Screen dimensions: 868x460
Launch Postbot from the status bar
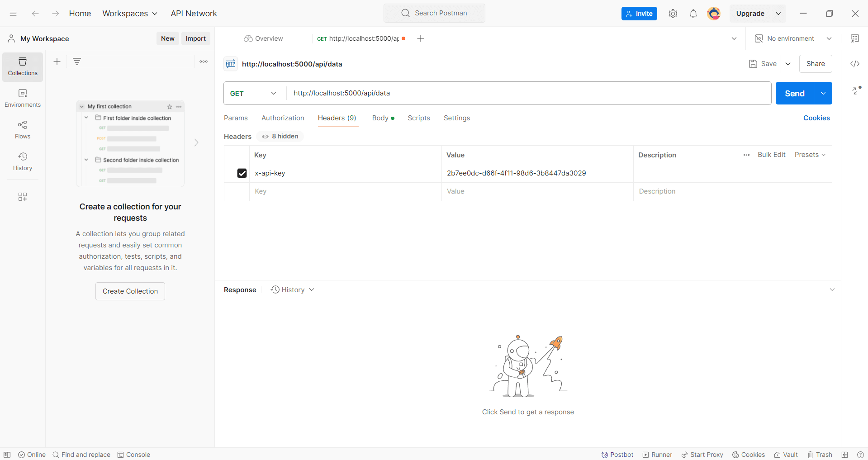point(617,455)
